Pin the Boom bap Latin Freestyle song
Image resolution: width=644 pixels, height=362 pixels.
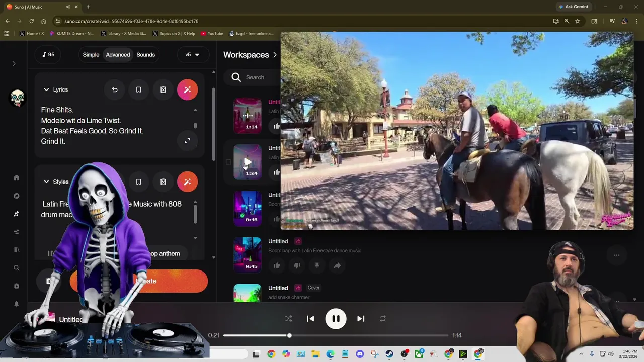pos(317,265)
